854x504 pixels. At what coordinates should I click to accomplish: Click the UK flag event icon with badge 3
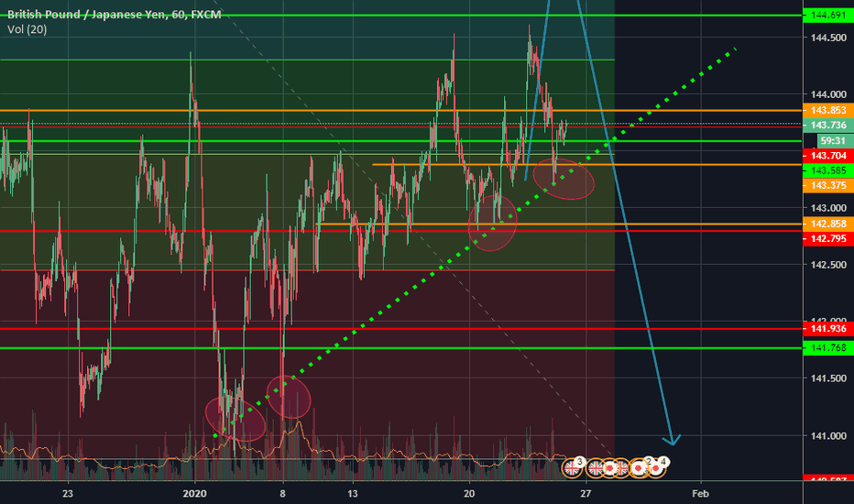pos(572,467)
